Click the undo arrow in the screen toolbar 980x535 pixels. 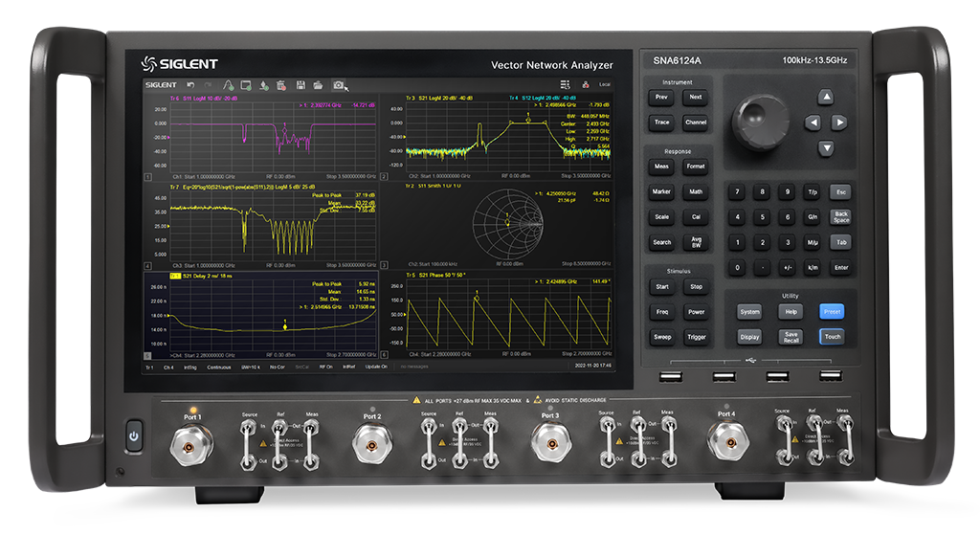pyautogui.click(x=190, y=85)
